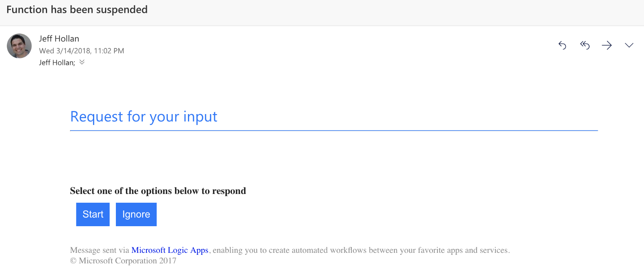Select the recipient 'Jeff Hollan;' entry
Viewport: 644px width, 277px height.
57,62
